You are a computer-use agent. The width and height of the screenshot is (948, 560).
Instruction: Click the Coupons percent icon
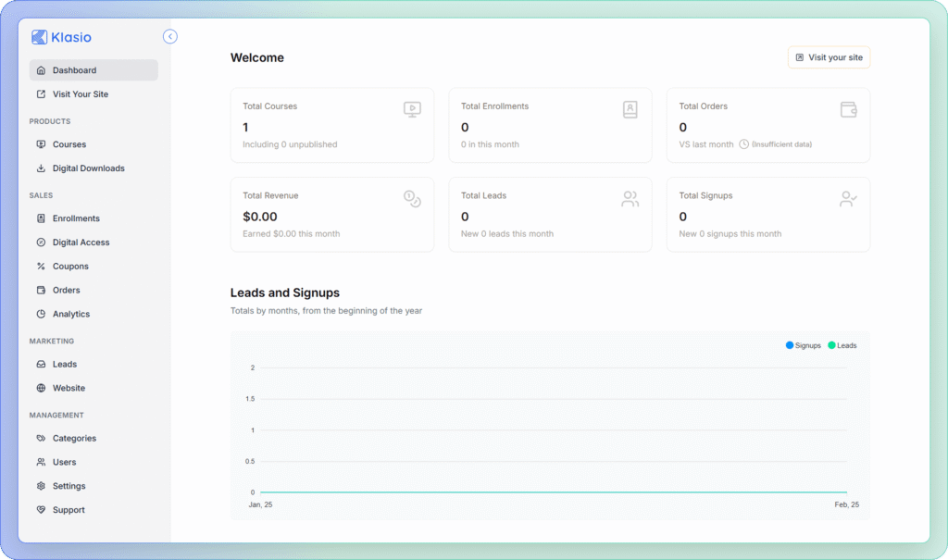tap(41, 266)
